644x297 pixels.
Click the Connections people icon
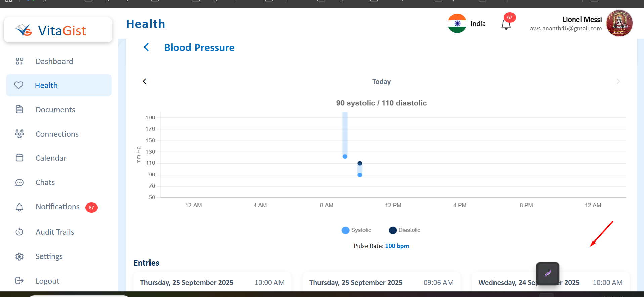(x=19, y=134)
